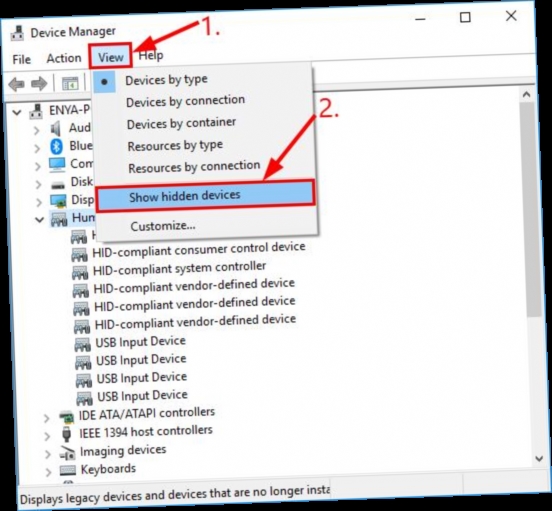Collapse the ENYA-P root node
This screenshot has width=552, height=511.
click(x=17, y=112)
